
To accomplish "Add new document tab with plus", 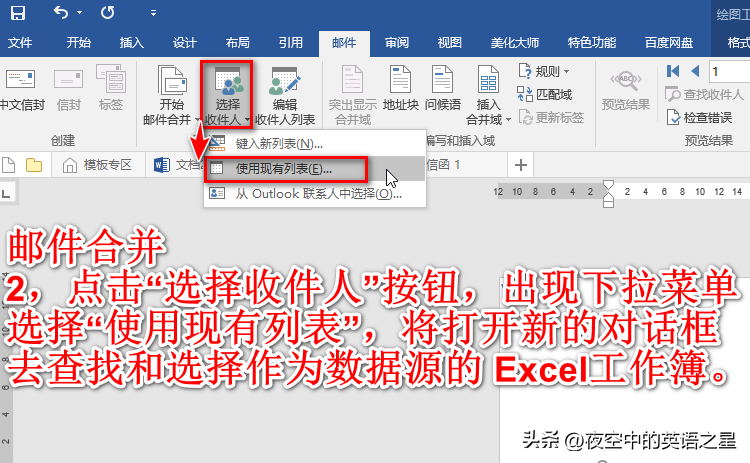I will pyautogui.click(x=520, y=165).
